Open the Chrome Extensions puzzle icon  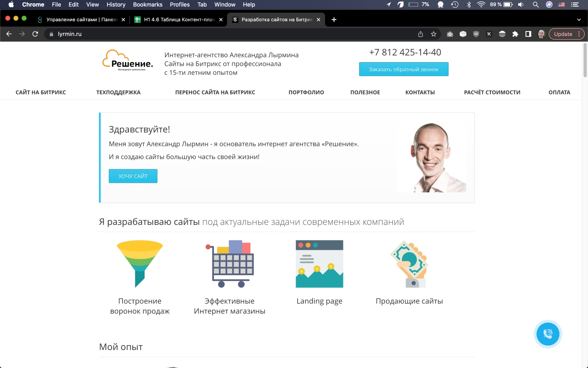click(x=515, y=34)
